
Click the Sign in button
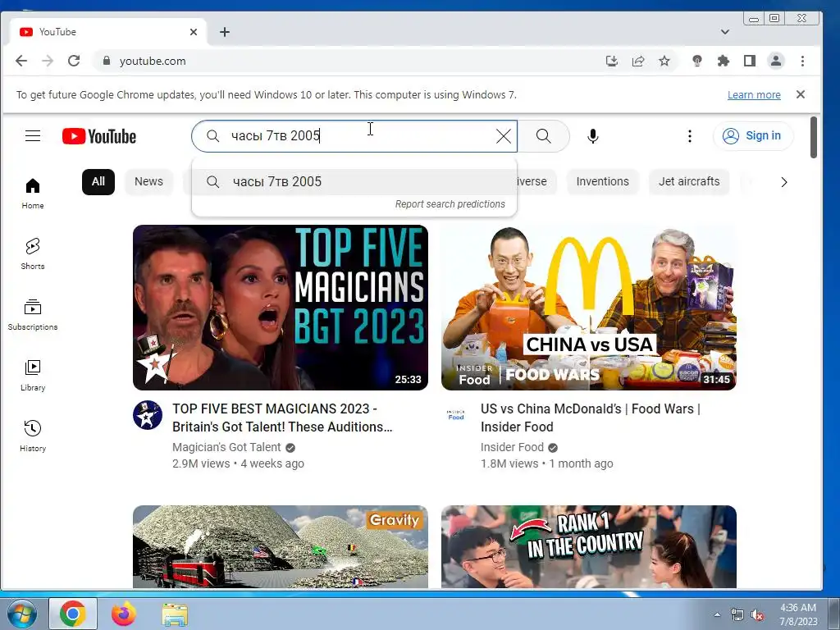click(753, 136)
